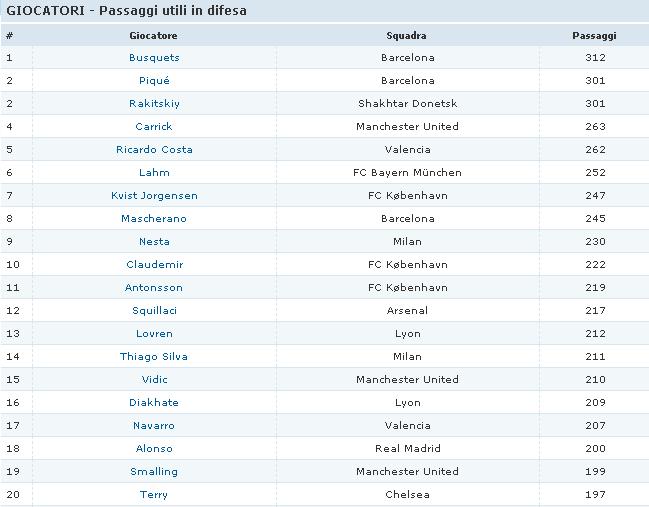Click the Giocatore column header
The width and height of the screenshot is (649, 507).
154,35
